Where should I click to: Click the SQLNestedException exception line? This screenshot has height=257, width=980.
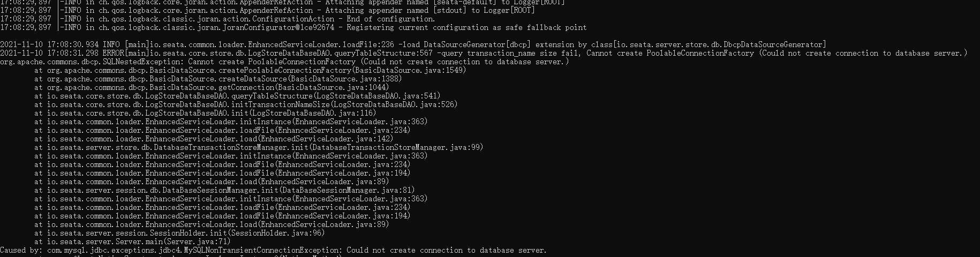coord(284,62)
